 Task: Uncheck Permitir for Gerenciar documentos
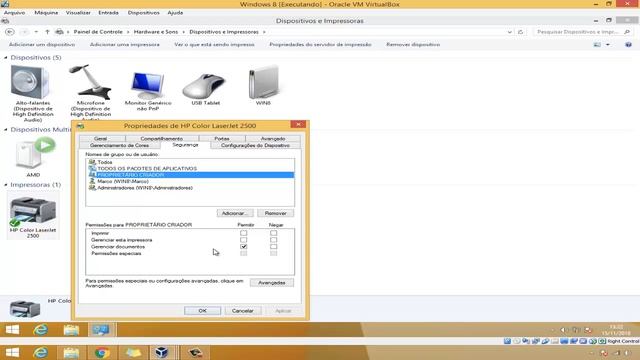tap(244, 247)
